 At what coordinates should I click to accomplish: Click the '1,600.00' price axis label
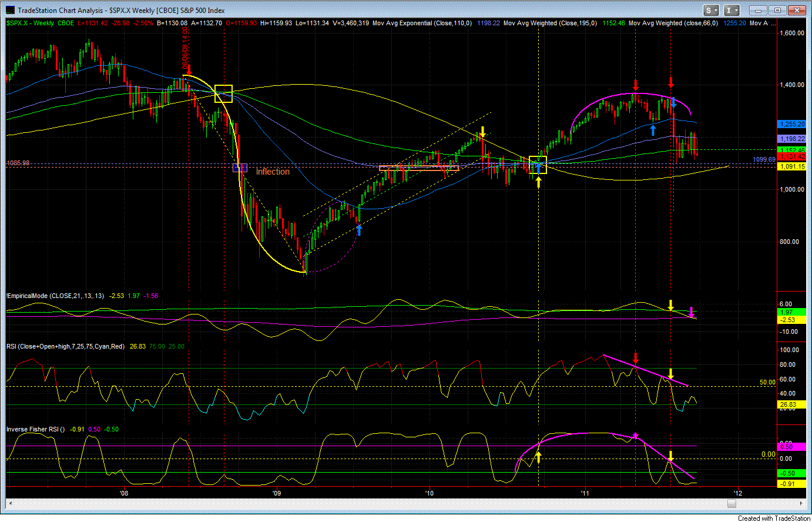point(791,33)
